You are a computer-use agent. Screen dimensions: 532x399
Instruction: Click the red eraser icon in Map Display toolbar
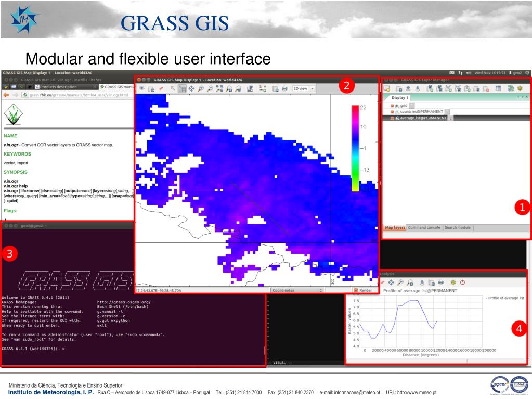click(x=161, y=88)
